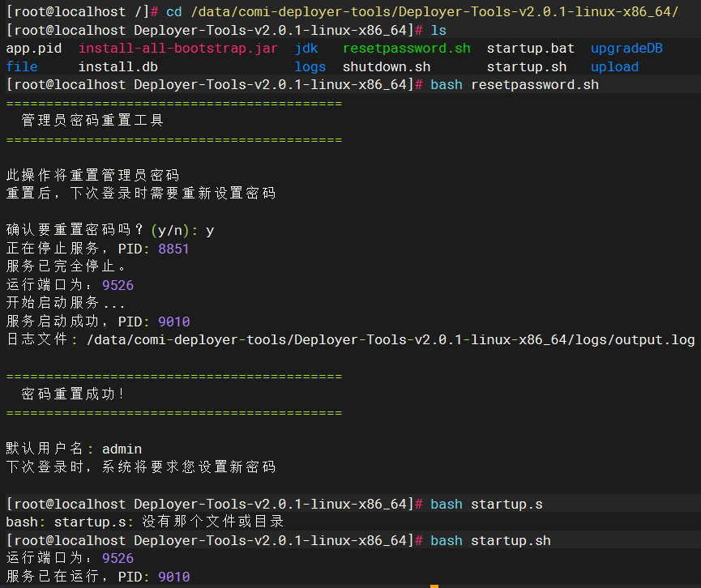
Task: Click the blue logs directory entry
Action: [x=310, y=67]
